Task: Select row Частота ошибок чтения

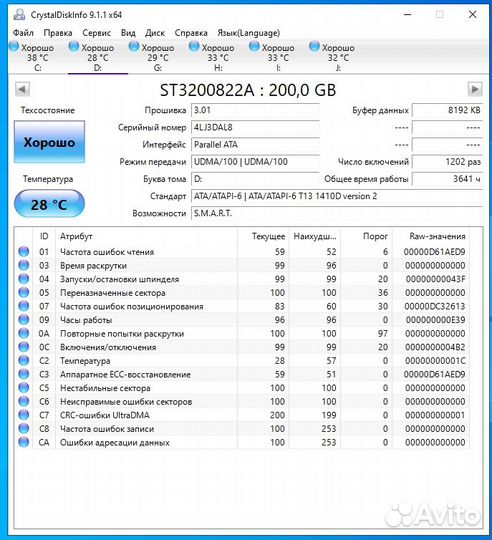Action: 242,252
